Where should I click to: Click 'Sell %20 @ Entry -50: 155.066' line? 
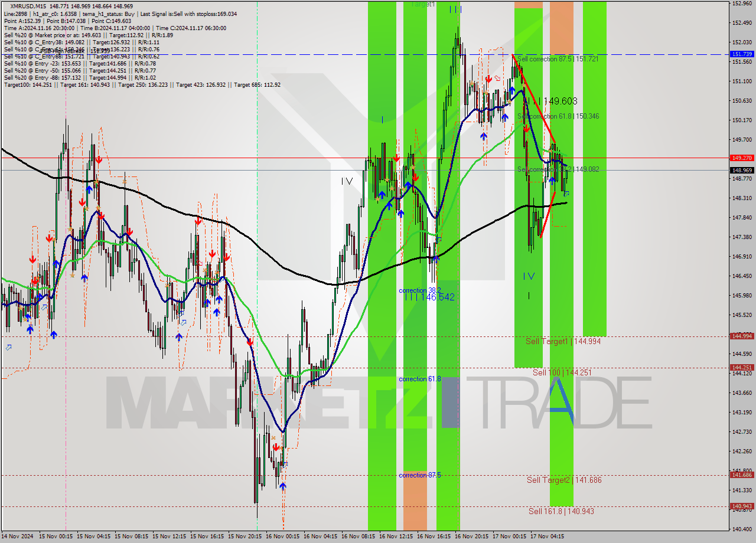coord(80,70)
